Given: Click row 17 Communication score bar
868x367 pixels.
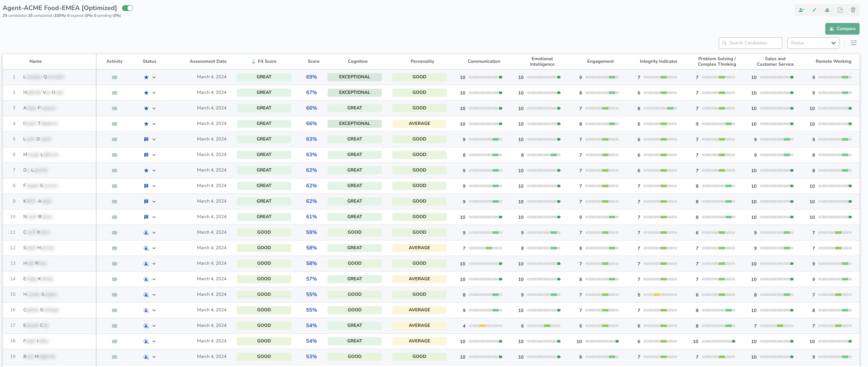Looking at the screenshot, I should pyautogui.click(x=485, y=326).
